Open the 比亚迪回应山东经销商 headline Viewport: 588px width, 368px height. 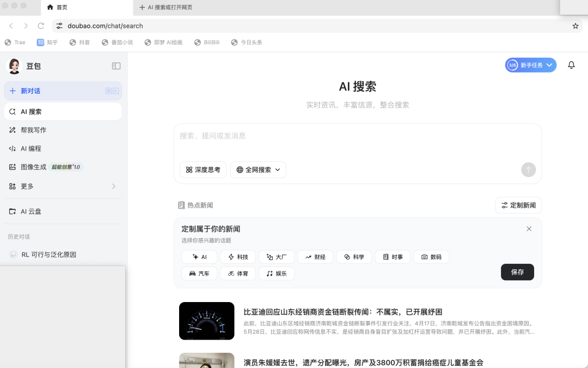coord(343,312)
